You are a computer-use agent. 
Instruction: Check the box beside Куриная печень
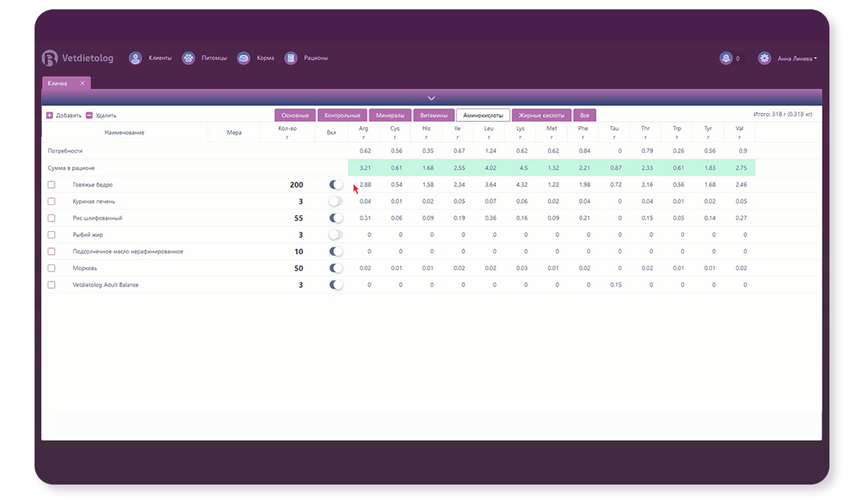coord(51,202)
